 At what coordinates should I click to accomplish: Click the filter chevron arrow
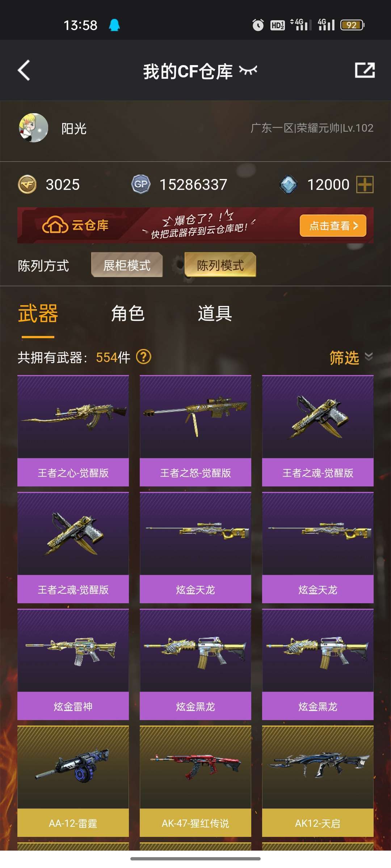369,357
